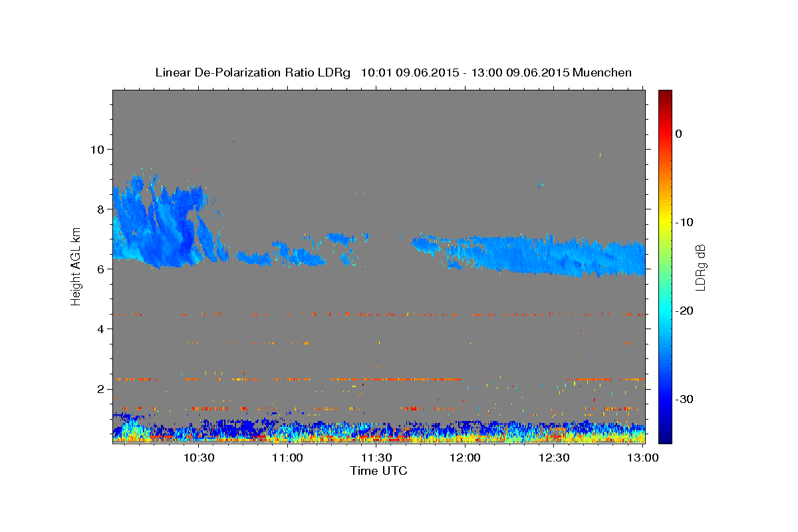Click the 13:00 time tick label
The image size is (798, 532).
click(x=643, y=458)
